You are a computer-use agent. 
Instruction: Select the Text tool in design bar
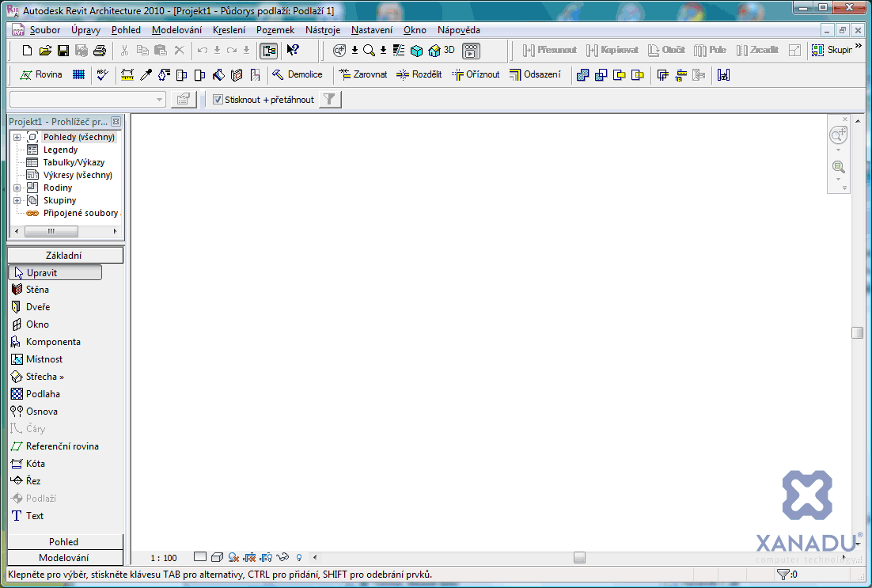tap(27, 516)
